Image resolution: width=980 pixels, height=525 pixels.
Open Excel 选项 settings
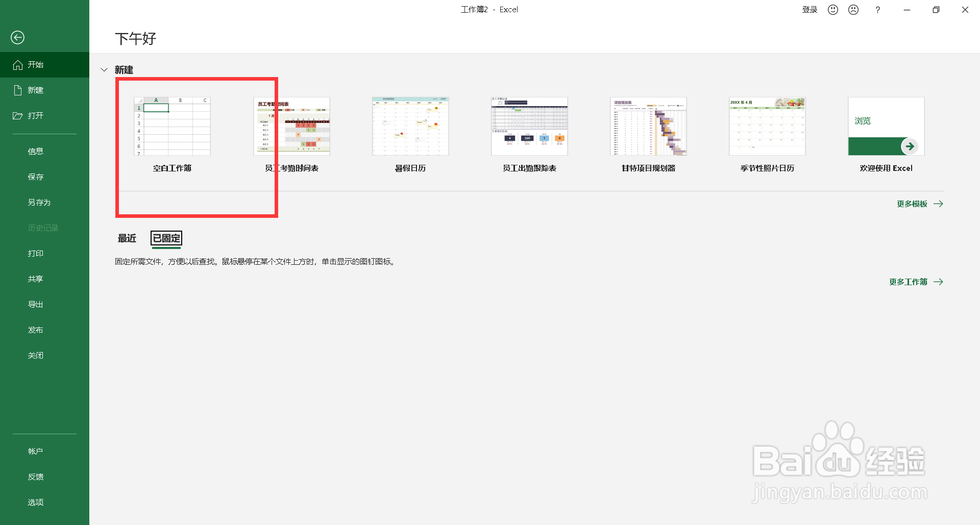(44, 503)
